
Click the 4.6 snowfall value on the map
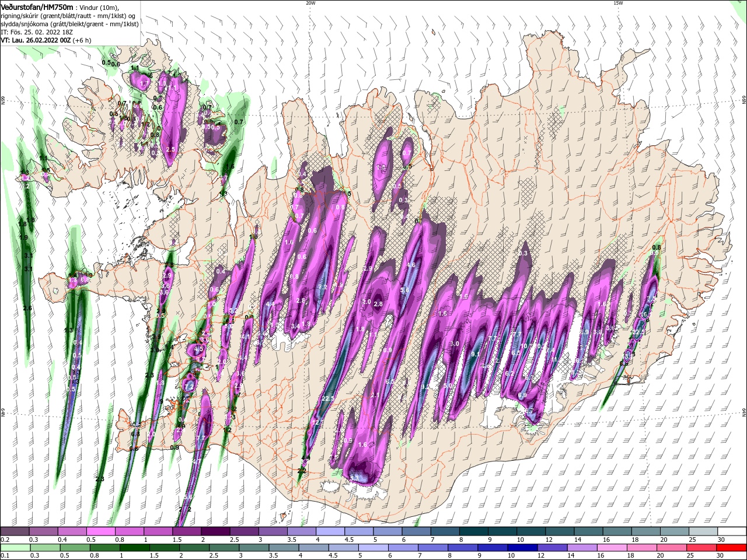411,265
